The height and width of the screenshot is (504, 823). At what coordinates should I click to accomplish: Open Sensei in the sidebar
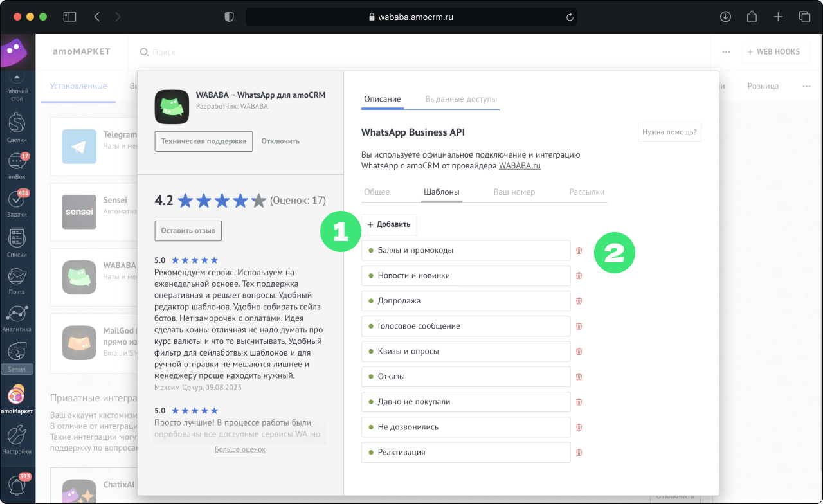pyautogui.click(x=17, y=357)
